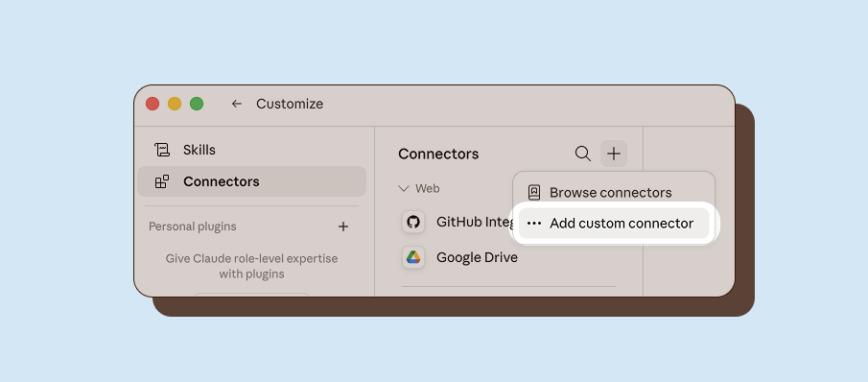Add a personal plugin with plus icon
Image resolution: width=868 pixels, height=382 pixels.
tap(343, 227)
